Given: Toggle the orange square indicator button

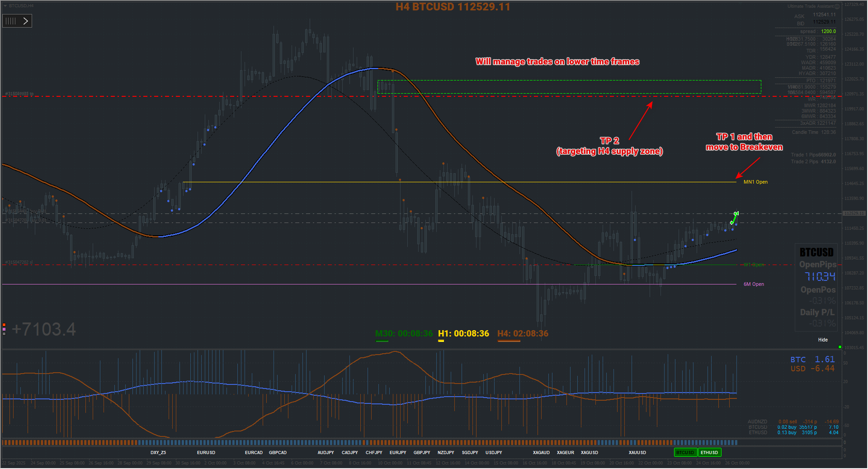Looking at the screenshot, I should 4,325.
